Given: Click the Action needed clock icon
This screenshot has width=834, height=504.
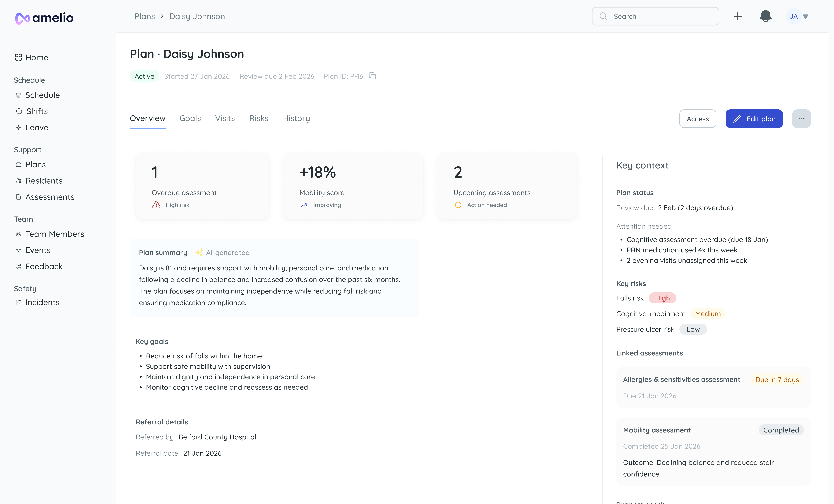Looking at the screenshot, I should (x=458, y=205).
